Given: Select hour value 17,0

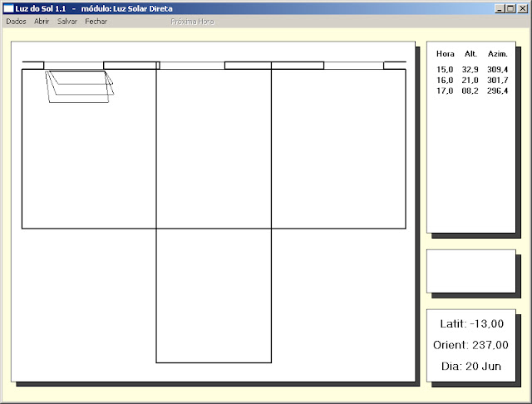Looking at the screenshot, I should (x=445, y=91).
